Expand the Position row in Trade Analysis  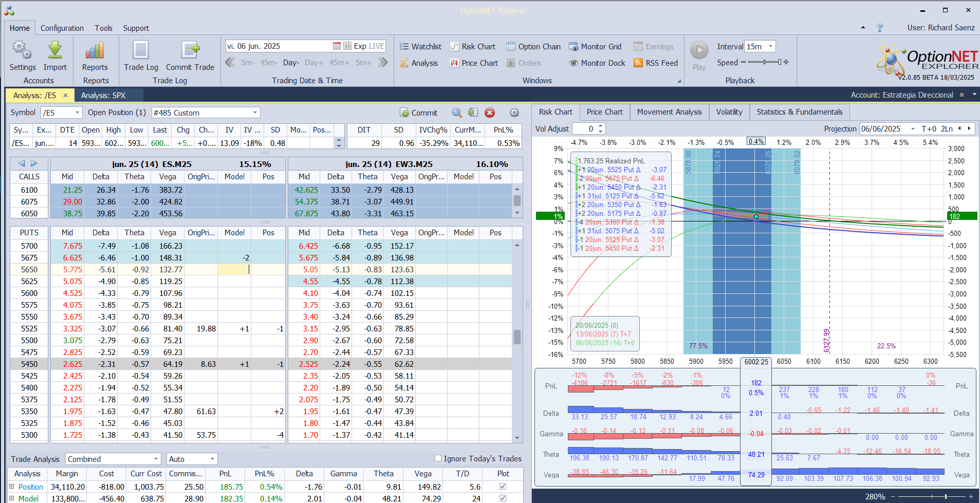click(12, 487)
